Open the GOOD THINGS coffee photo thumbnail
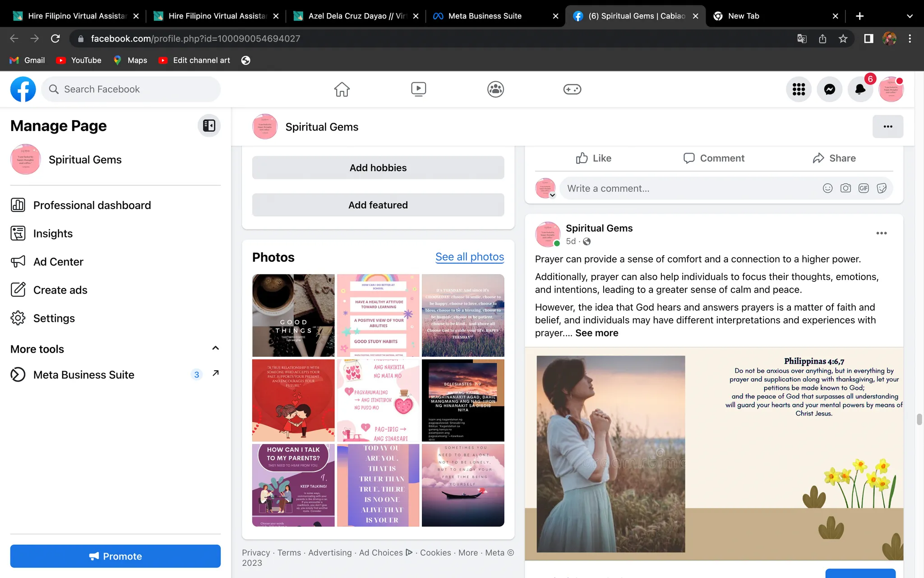 pyautogui.click(x=293, y=315)
